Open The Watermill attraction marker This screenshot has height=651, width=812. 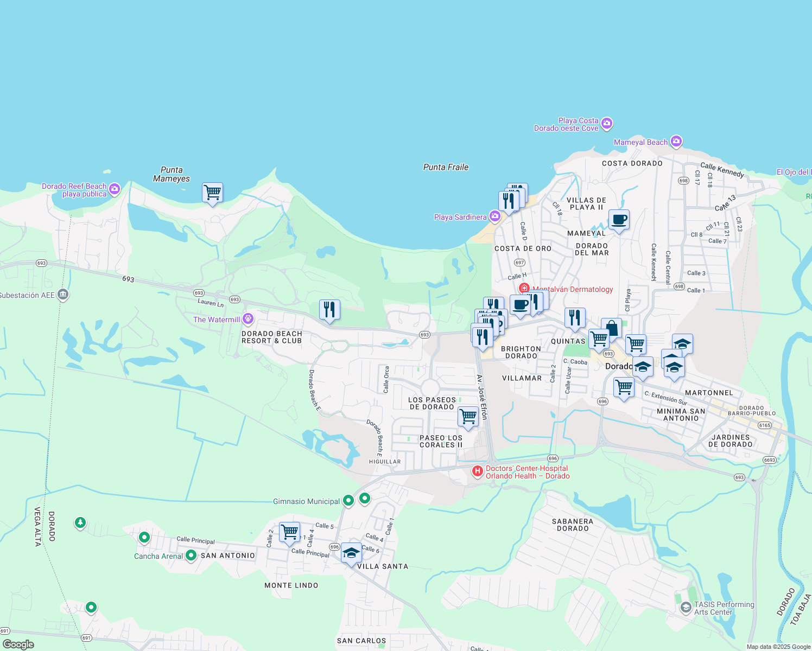point(248,318)
